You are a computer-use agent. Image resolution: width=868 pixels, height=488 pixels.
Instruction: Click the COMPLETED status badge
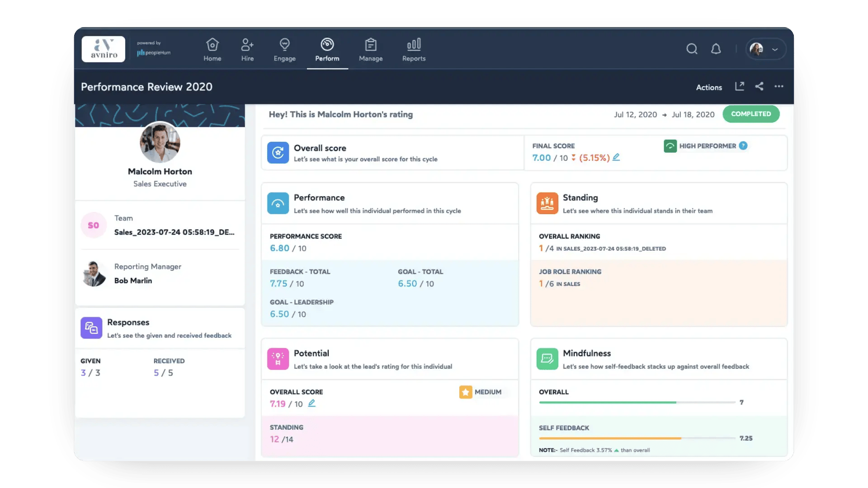pos(751,114)
